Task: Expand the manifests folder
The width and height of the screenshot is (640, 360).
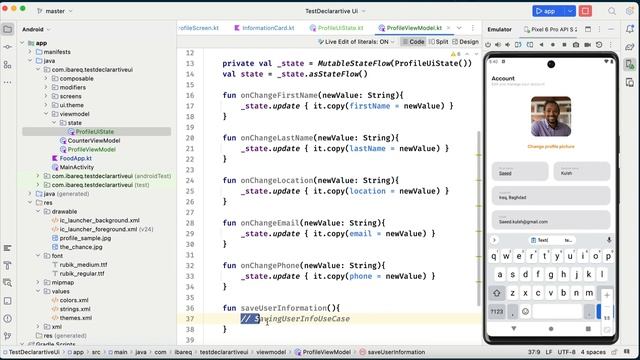Action: 30,52
